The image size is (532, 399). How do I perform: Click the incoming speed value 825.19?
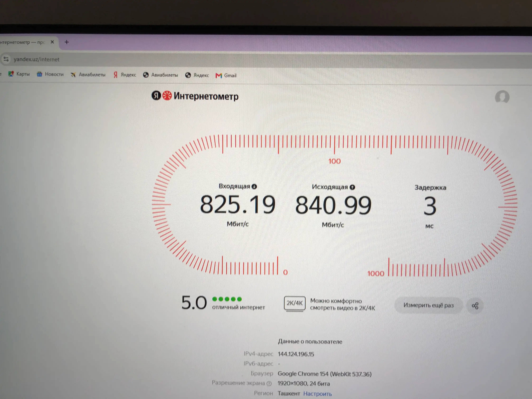(x=238, y=205)
